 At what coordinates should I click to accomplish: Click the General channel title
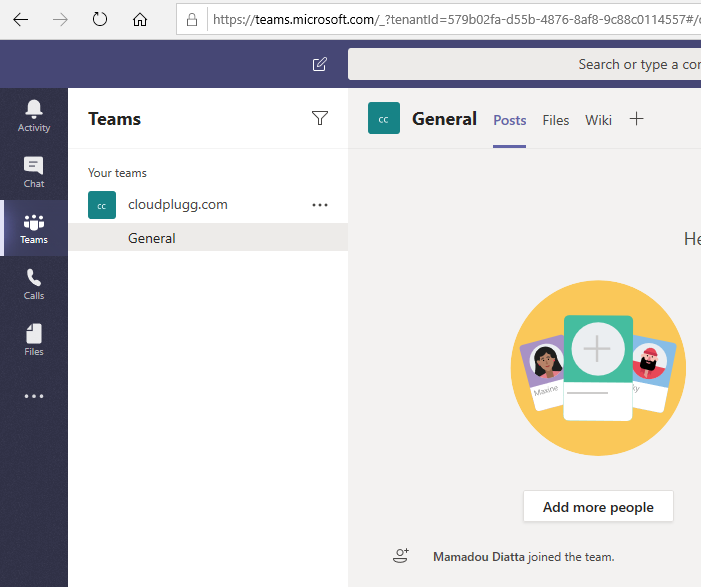pyautogui.click(x=444, y=119)
